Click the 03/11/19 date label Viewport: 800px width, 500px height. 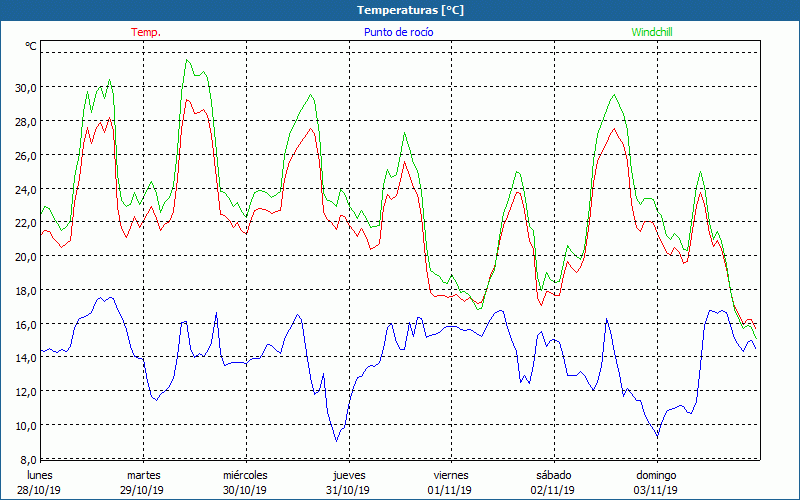pyautogui.click(x=656, y=490)
